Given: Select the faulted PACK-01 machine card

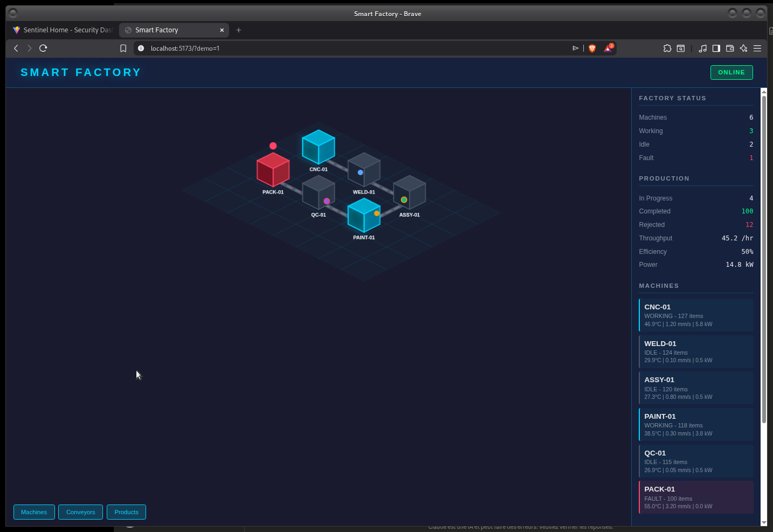Looking at the screenshot, I should click(x=695, y=498).
